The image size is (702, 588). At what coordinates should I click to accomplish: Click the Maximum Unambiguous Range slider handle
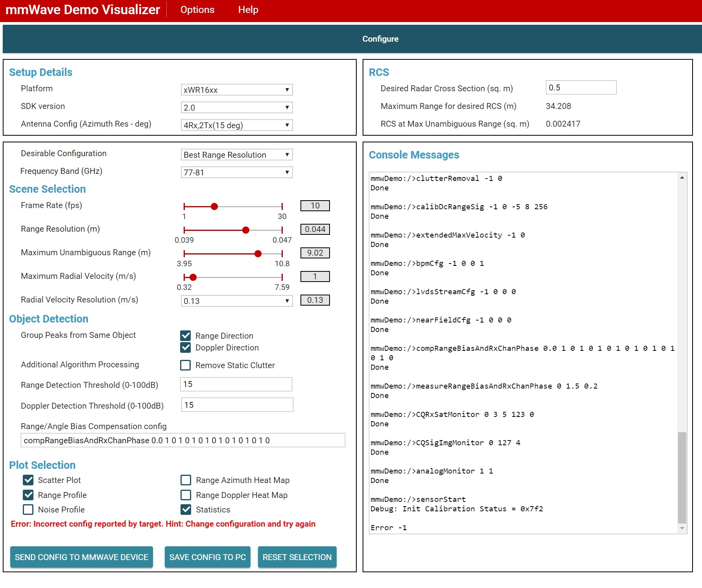[258, 254]
